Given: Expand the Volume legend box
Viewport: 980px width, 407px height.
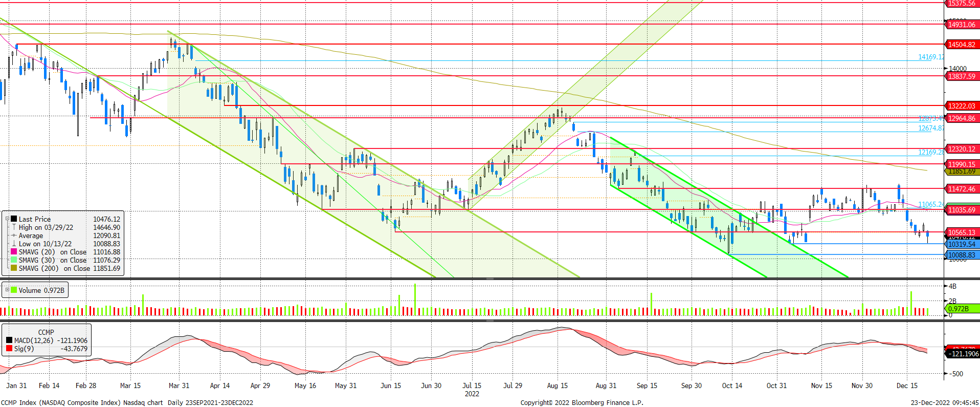Looking at the screenshot, I should click(x=7, y=290).
